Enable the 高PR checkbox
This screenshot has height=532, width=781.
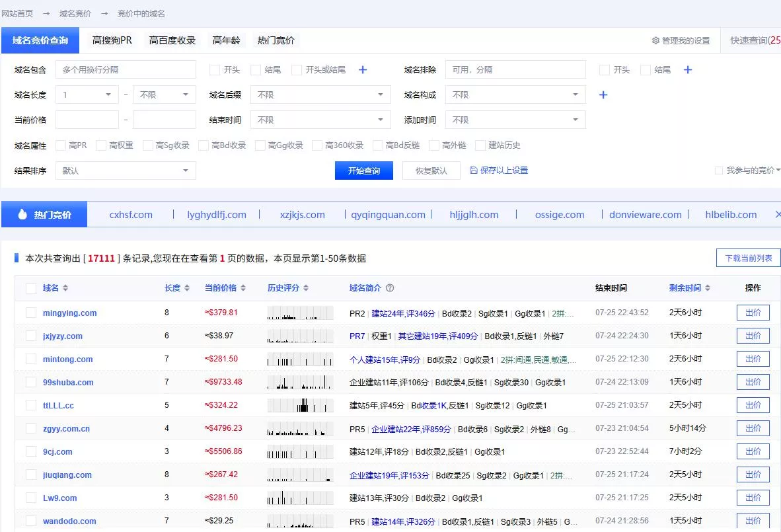point(61,145)
